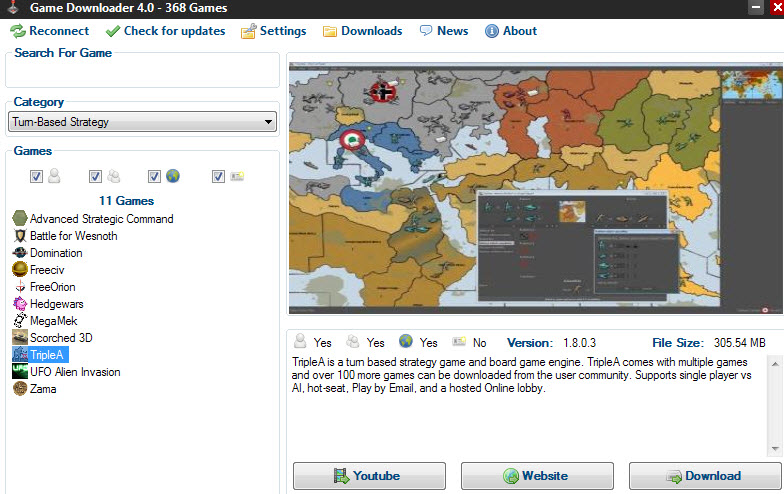Click the Domination game icon

tap(20, 252)
